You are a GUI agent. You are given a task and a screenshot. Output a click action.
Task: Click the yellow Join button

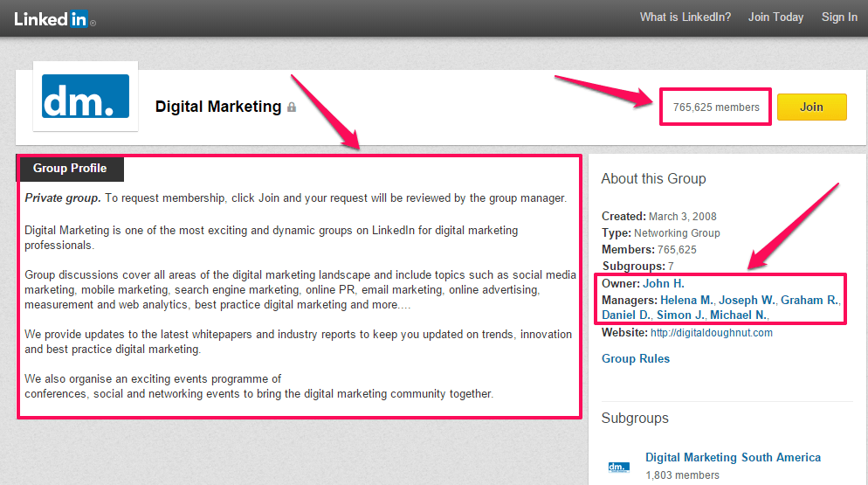point(811,107)
